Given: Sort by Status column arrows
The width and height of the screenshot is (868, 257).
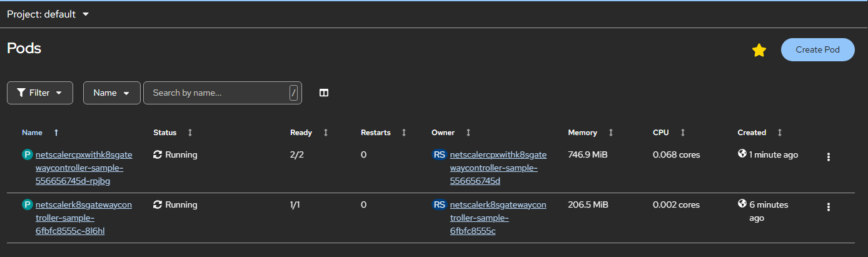Looking at the screenshot, I should [x=190, y=133].
